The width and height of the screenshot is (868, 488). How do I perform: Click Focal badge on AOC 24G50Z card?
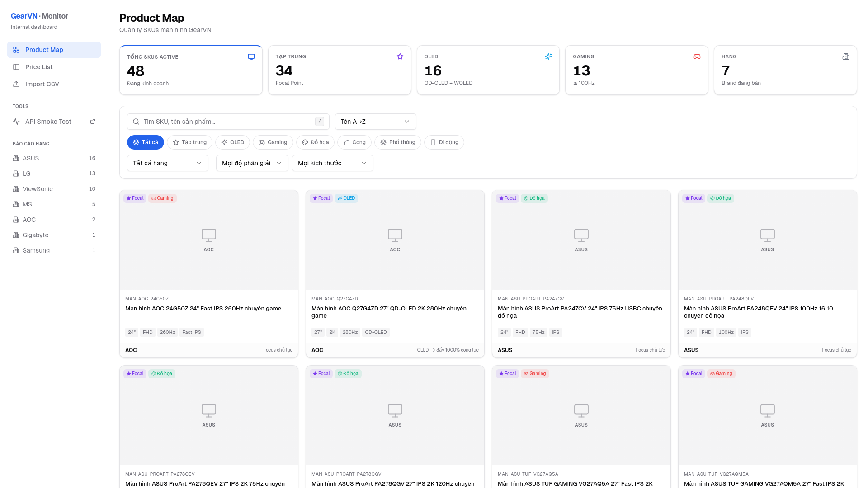click(135, 198)
